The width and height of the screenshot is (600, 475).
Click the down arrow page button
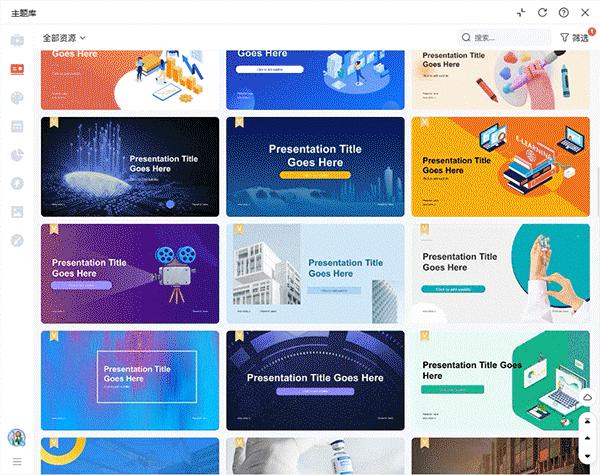point(587,456)
